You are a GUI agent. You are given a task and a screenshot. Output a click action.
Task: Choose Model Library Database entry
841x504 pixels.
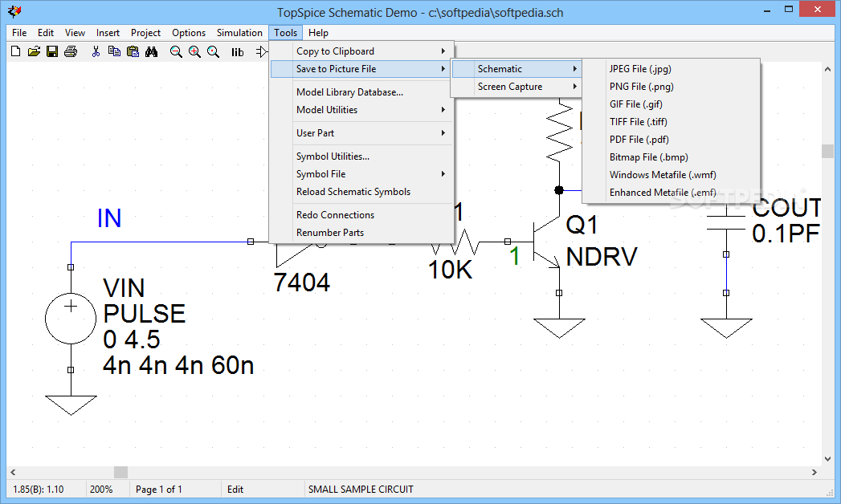tap(362, 92)
